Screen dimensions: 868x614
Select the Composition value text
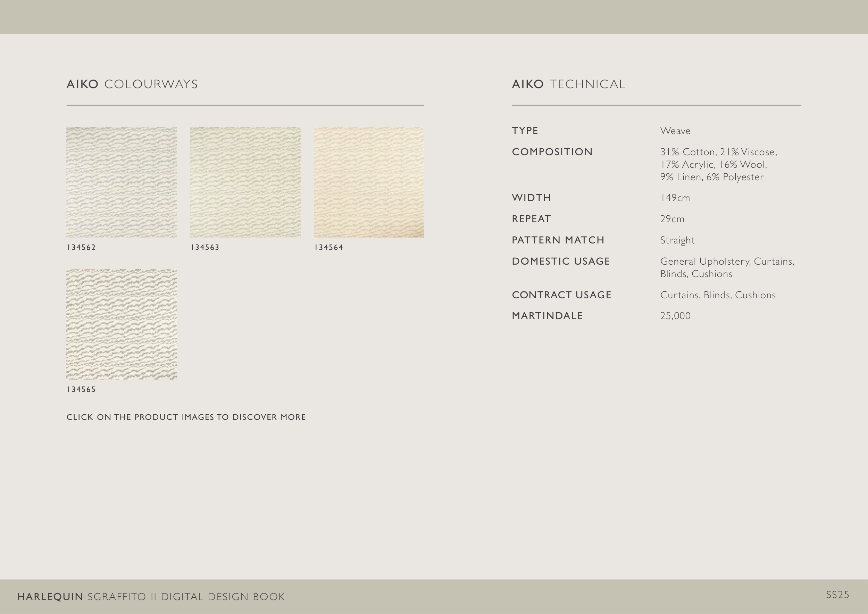click(x=718, y=165)
